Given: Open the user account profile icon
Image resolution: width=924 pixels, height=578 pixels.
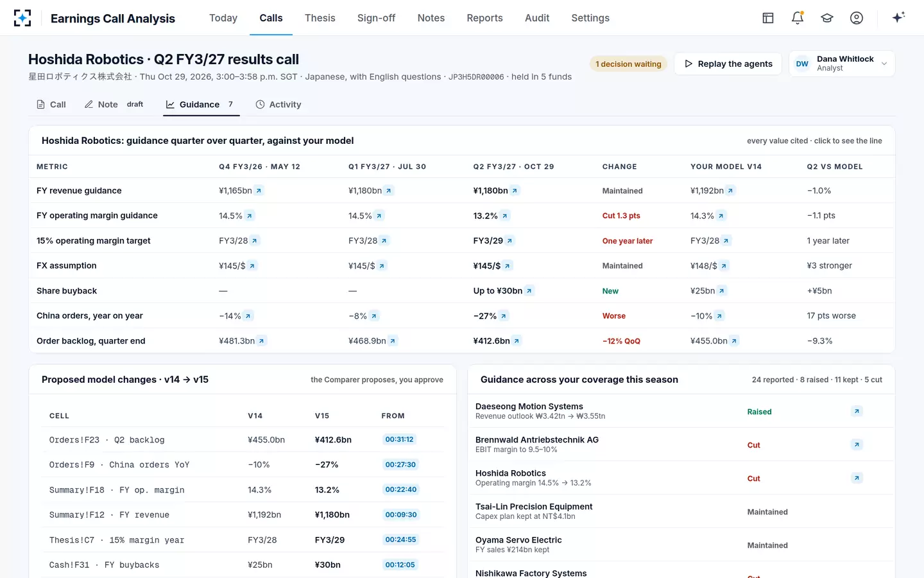Looking at the screenshot, I should (857, 18).
